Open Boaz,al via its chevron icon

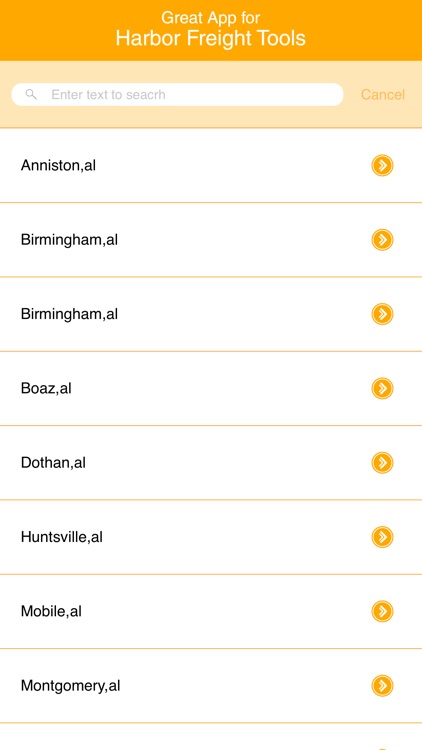pos(382,388)
